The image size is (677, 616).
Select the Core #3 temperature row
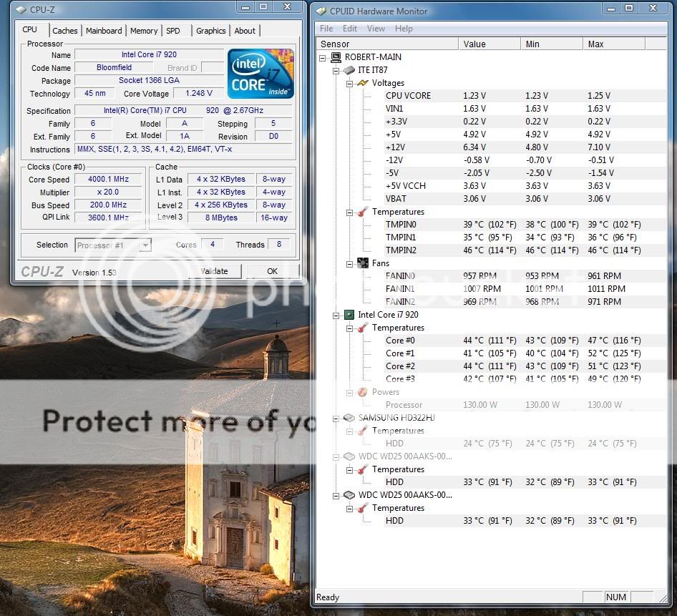pyautogui.click(x=525, y=379)
